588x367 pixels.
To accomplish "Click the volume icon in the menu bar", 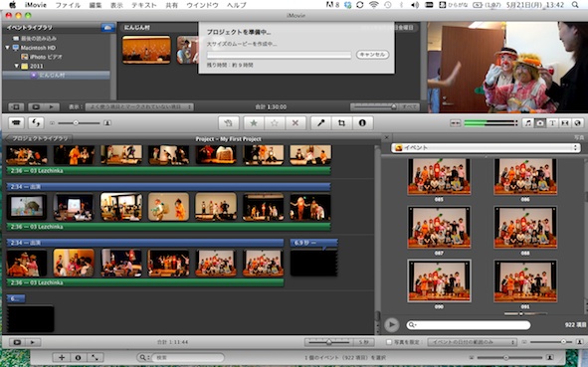I will pyautogui.click(x=415, y=5).
